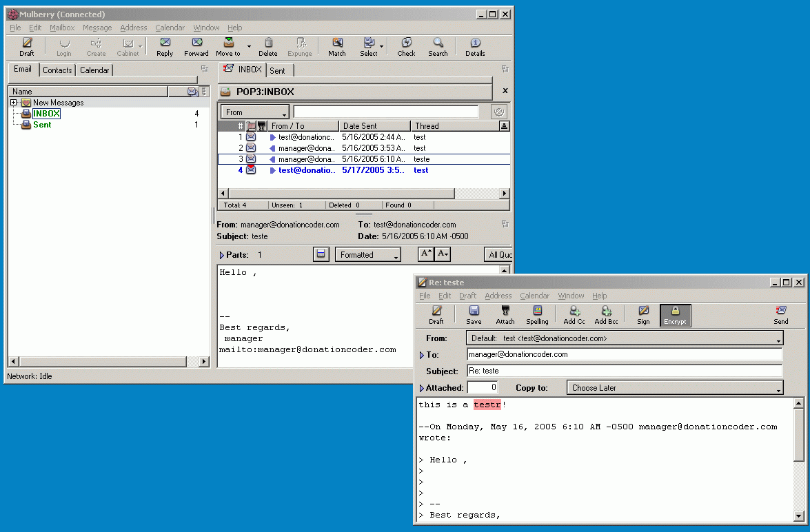The width and height of the screenshot is (810, 532).
Task: Click the Add Bcc icon
Action: click(607, 314)
